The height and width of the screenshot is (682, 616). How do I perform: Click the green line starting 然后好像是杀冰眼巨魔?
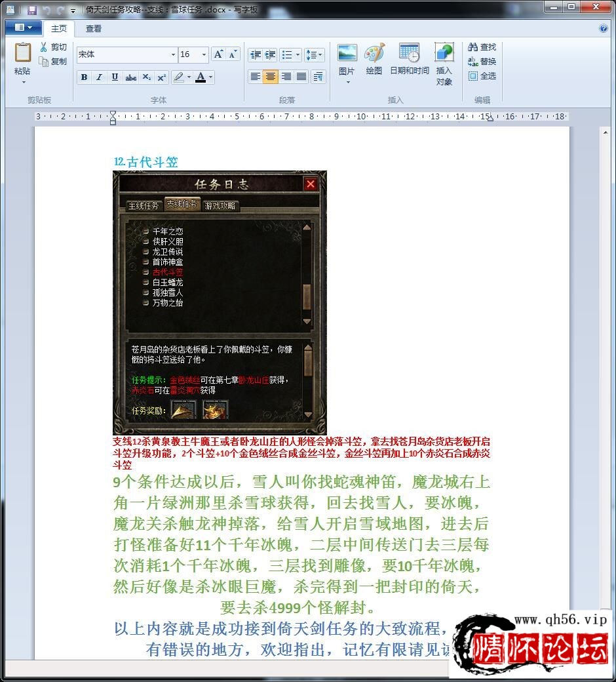tap(297, 587)
